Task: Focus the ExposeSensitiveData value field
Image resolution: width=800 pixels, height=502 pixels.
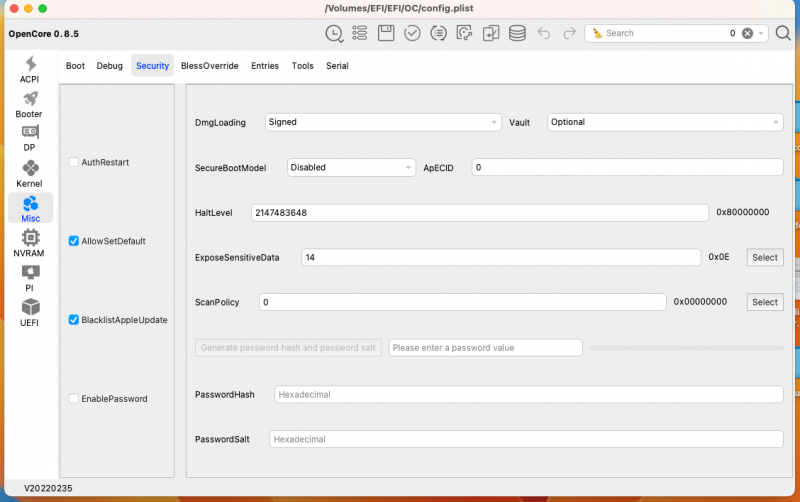Action: (501, 258)
